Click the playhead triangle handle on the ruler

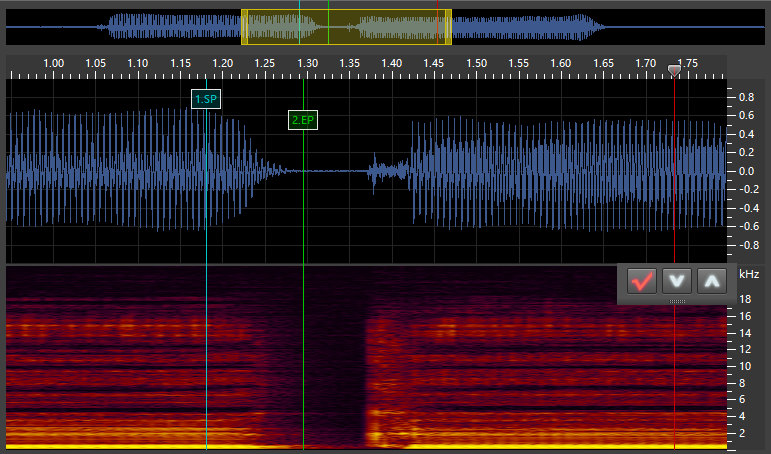675,69
